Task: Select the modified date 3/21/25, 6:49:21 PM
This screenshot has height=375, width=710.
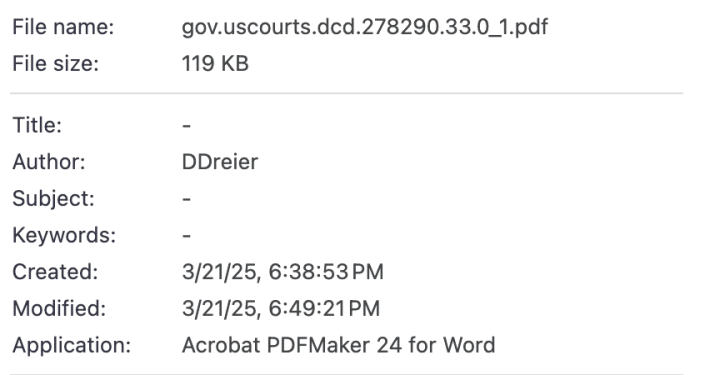Action: click(x=281, y=309)
